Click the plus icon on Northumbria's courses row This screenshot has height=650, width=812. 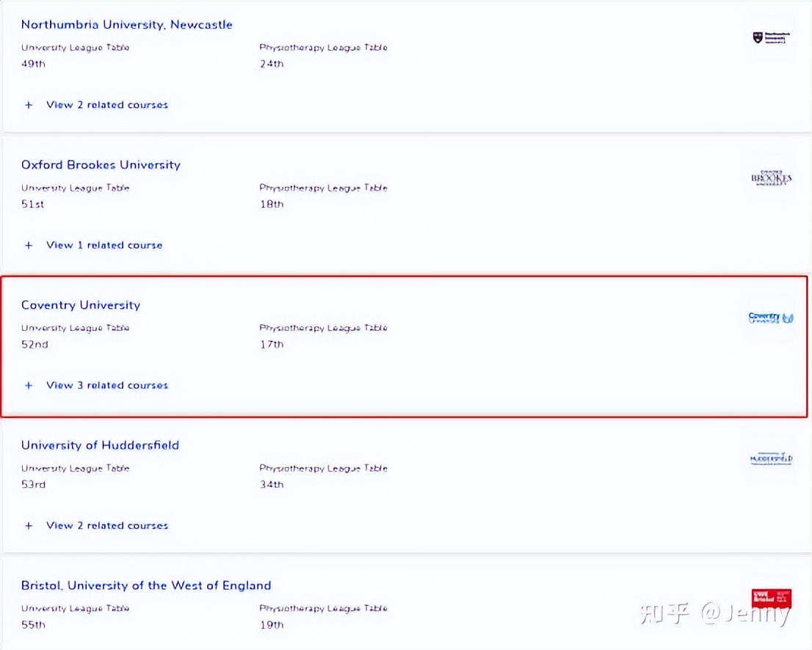point(29,104)
